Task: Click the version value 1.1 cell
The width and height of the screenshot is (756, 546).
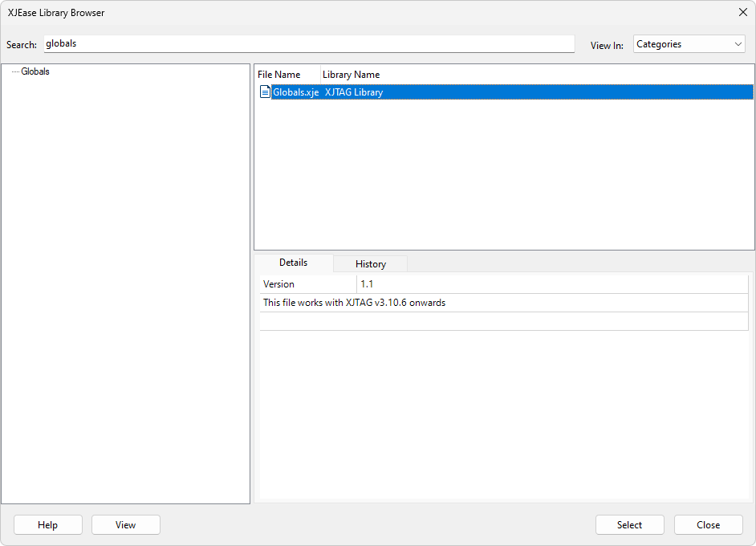Action: 367,284
